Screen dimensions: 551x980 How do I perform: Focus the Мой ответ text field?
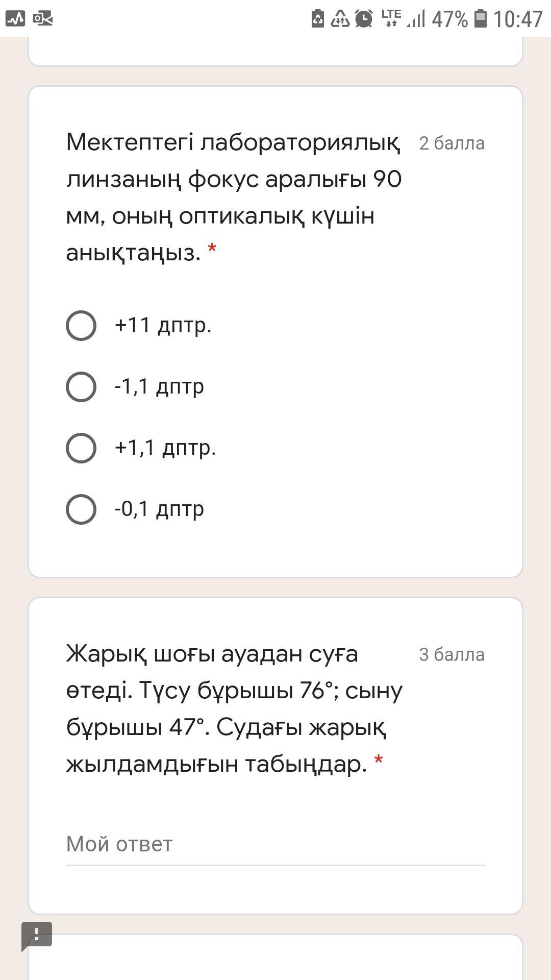(x=275, y=844)
